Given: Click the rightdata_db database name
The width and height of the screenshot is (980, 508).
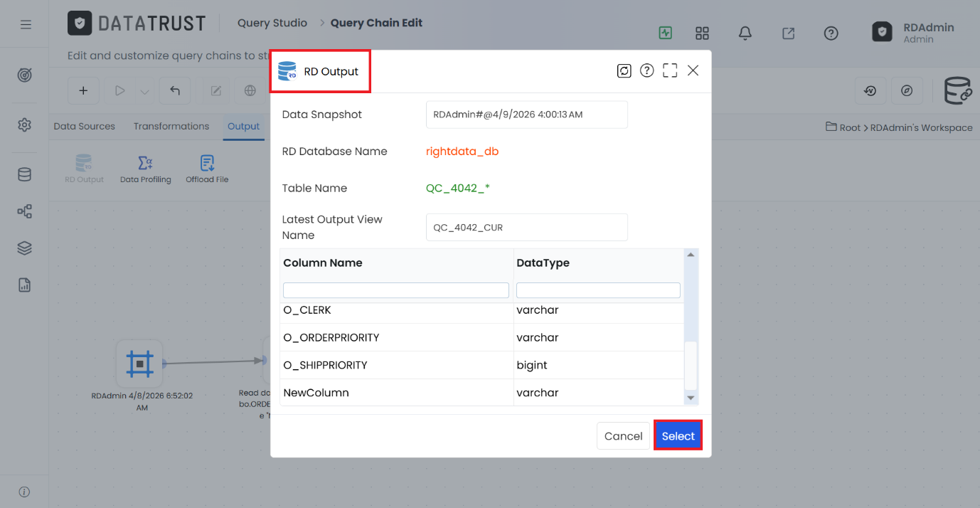Looking at the screenshot, I should pyautogui.click(x=462, y=152).
